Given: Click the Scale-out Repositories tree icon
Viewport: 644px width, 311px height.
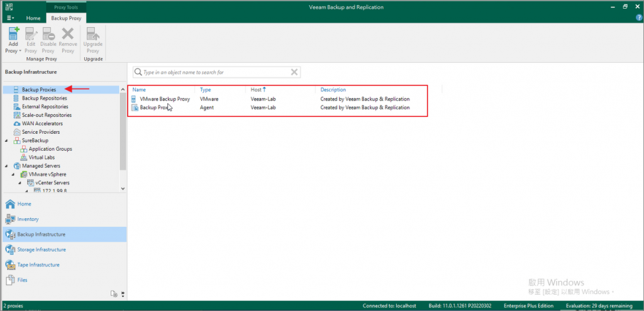Looking at the screenshot, I should point(16,116).
